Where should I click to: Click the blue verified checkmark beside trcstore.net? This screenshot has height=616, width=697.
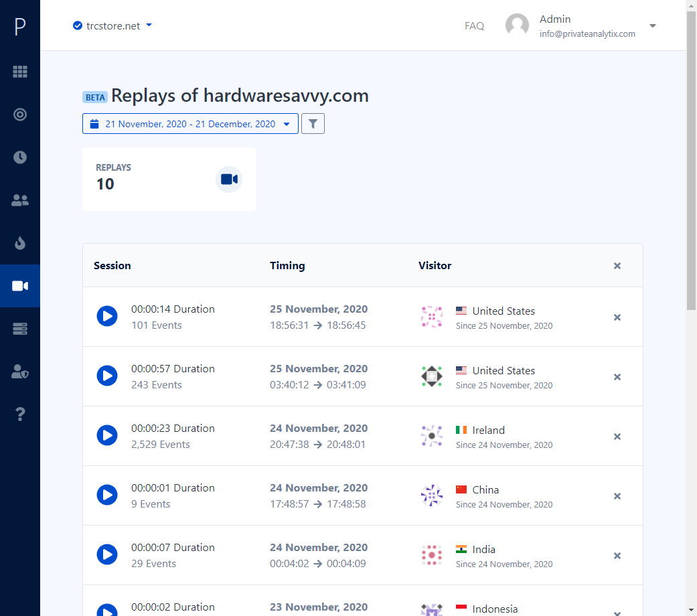pyautogui.click(x=78, y=25)
